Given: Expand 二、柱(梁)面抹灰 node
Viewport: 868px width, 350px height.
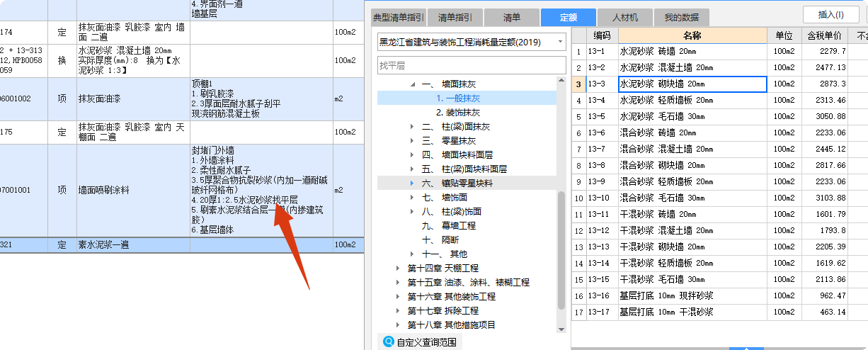Looking at the screenshot, I should tap(413, 127).
